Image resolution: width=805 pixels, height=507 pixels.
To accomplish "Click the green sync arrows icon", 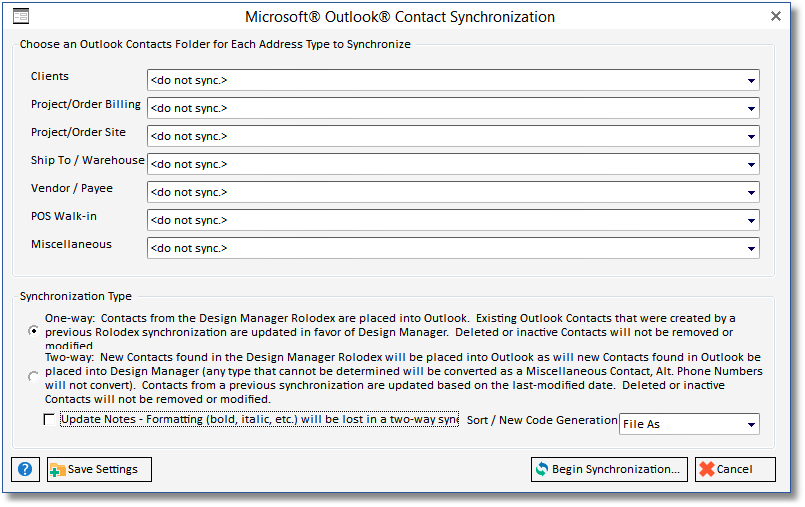I will tap(542, 470).
